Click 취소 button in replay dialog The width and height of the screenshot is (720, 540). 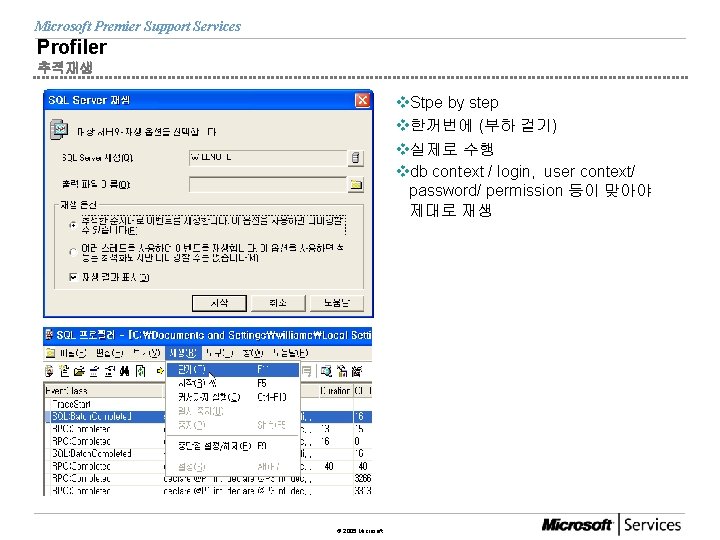[278, 303]
